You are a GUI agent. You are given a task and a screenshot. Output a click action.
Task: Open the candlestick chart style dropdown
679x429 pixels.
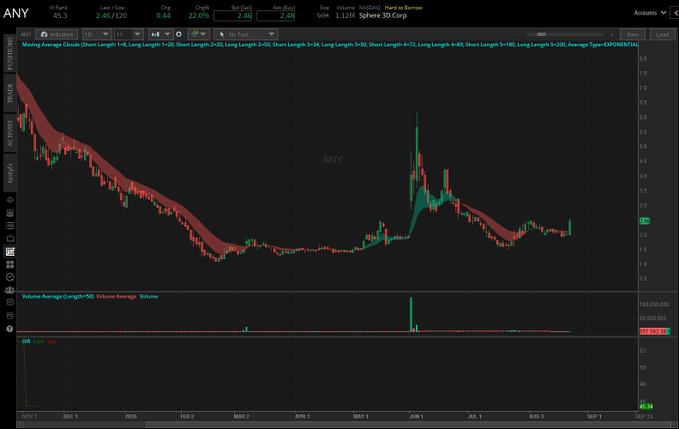point(160,34)
